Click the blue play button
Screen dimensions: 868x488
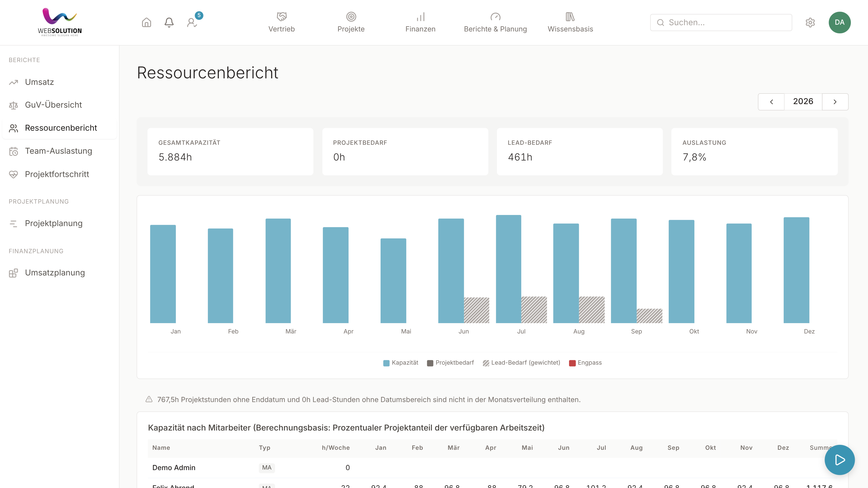[839, 460]
